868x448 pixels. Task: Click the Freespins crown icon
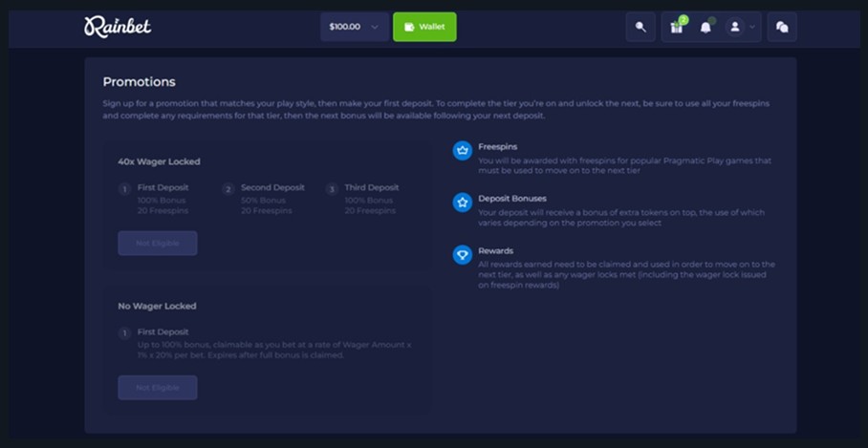463,150
